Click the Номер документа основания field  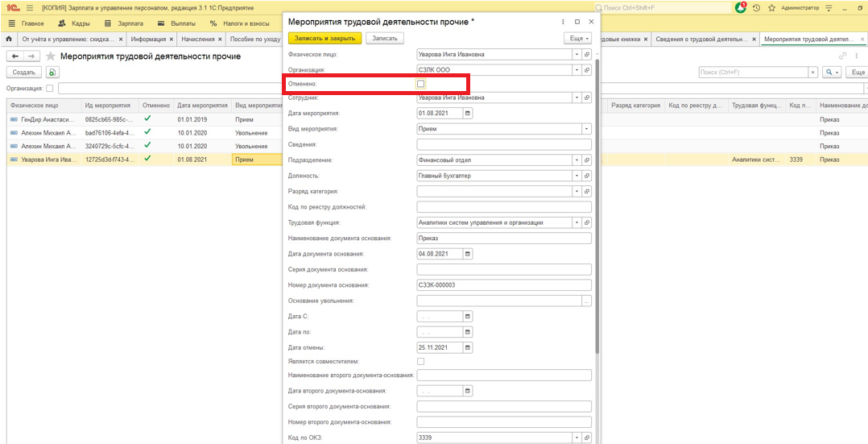[x=504, y=285]
